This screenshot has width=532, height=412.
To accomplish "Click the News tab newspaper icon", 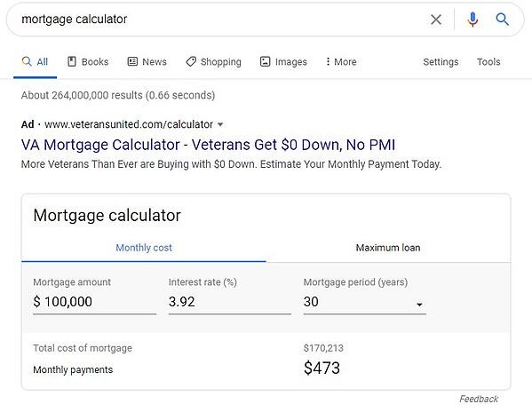I will [132, 61].
